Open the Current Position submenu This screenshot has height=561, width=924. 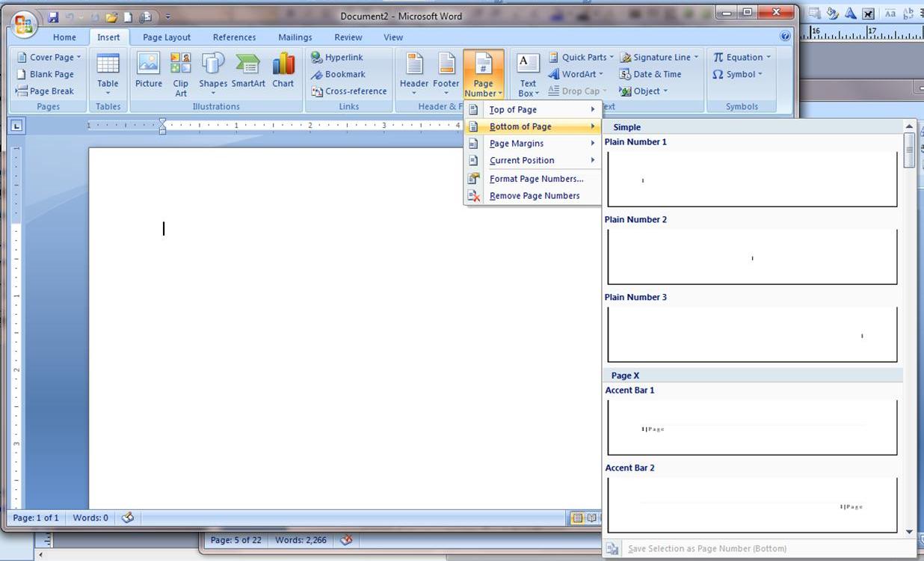(532, 160)
